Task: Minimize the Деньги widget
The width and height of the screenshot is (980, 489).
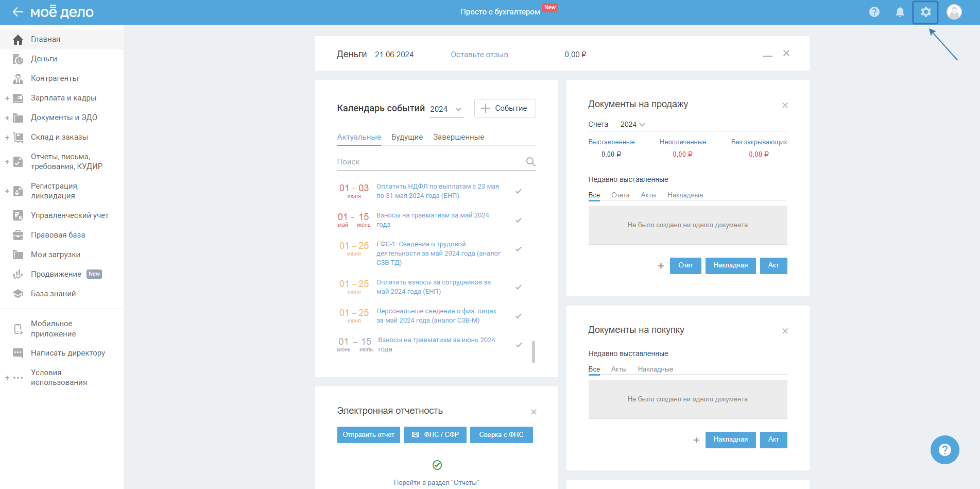Action: coord(768,55)
